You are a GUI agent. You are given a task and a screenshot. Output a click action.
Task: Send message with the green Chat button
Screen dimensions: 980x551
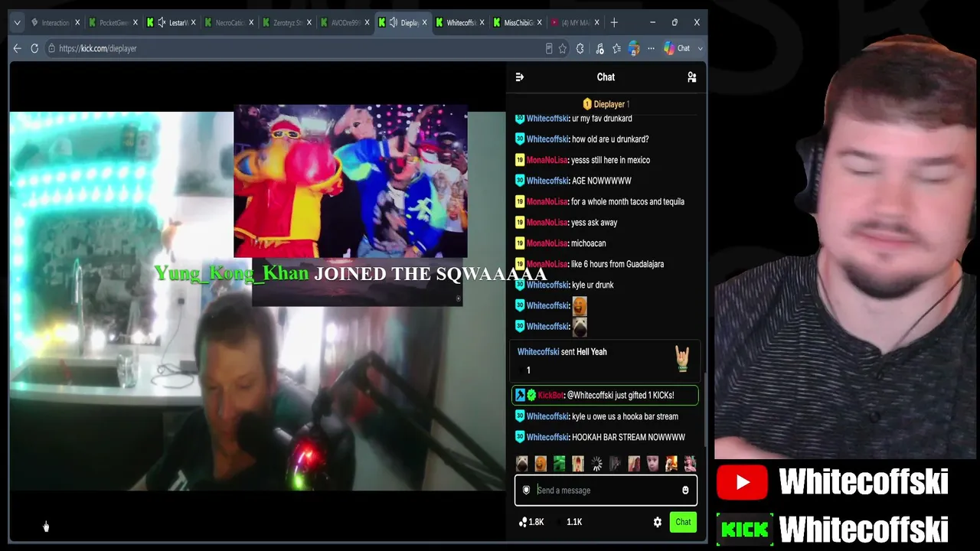click(x=683, y=522)
